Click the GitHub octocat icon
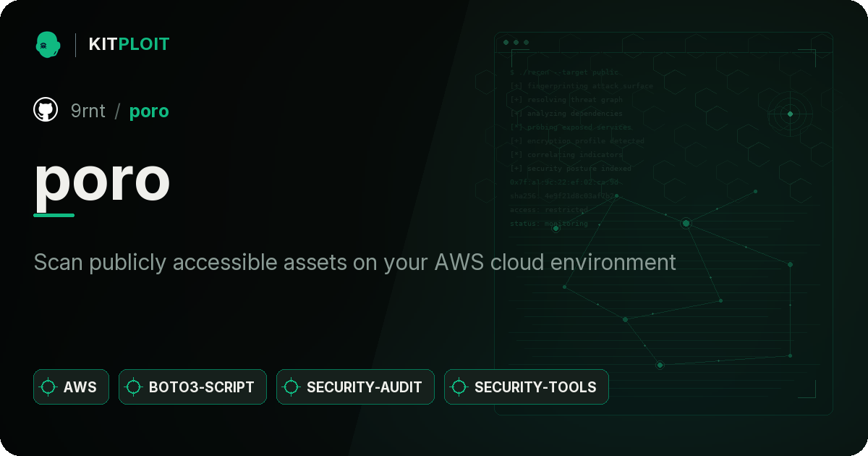The image size is (868, 456). [46, 110]
